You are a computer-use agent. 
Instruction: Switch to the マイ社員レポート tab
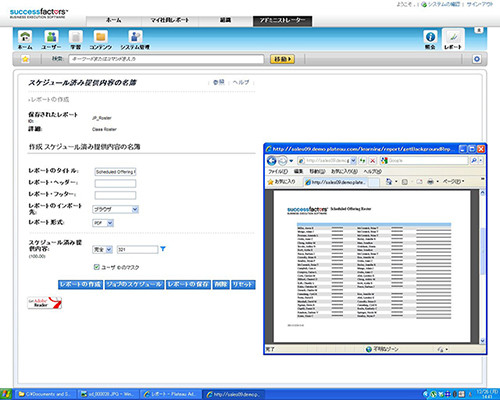[170, 20]
